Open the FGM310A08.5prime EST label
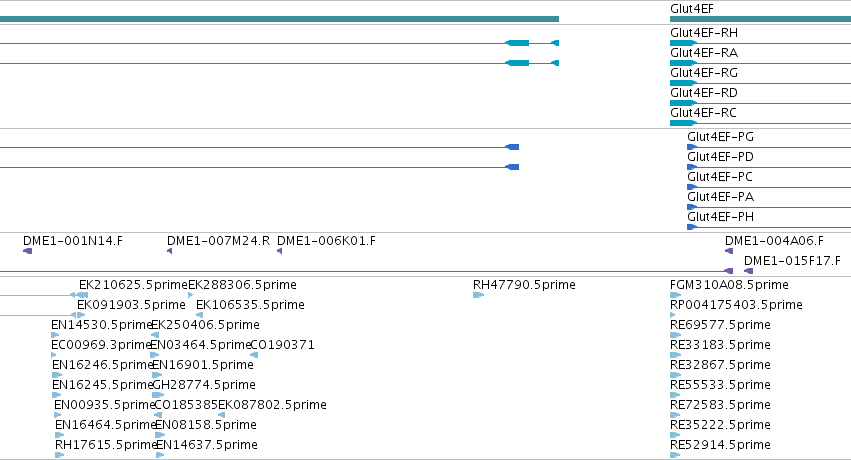 [729, 285]
